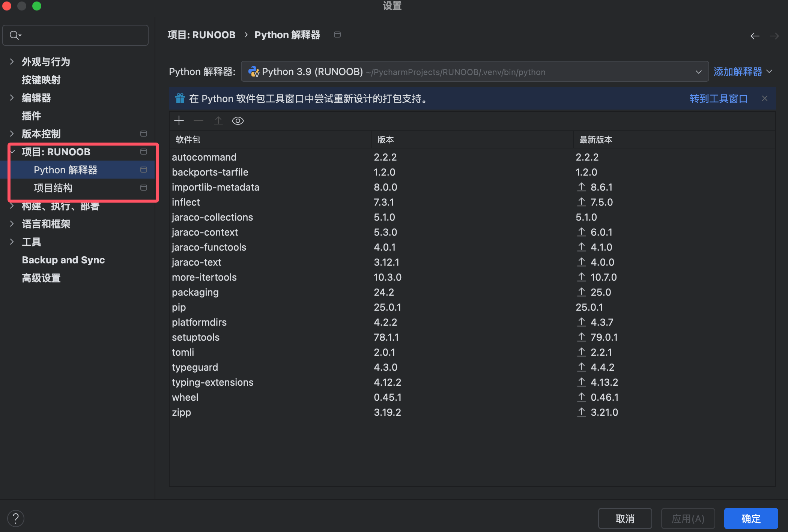The image size is (788, 532).
Task: Click project-level icon next to 版本控制
Action: [143, 134]
